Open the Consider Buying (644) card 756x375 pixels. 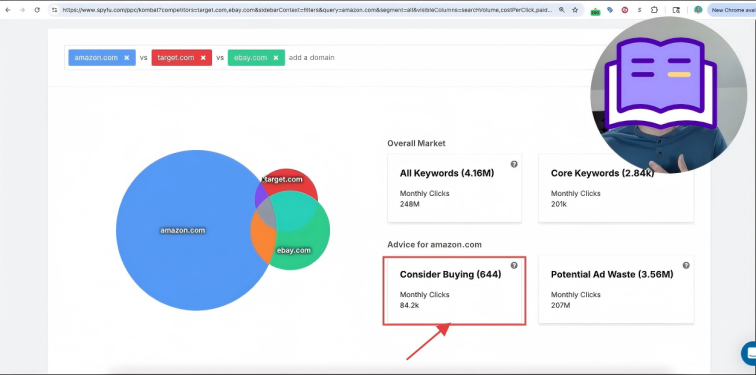[454, 290]
